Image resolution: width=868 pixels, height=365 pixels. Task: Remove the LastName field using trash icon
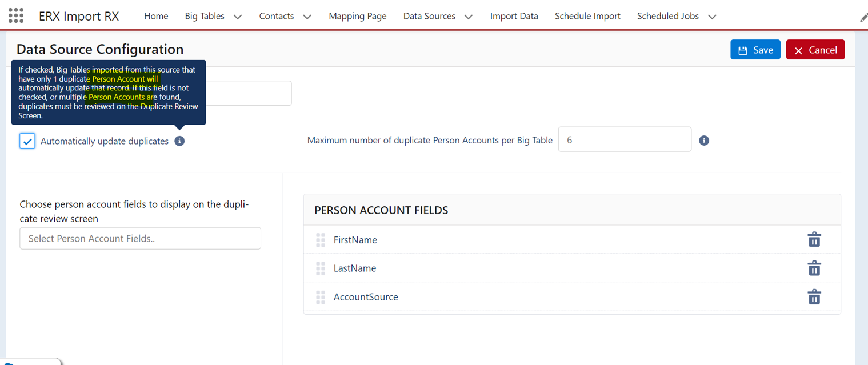814,268
